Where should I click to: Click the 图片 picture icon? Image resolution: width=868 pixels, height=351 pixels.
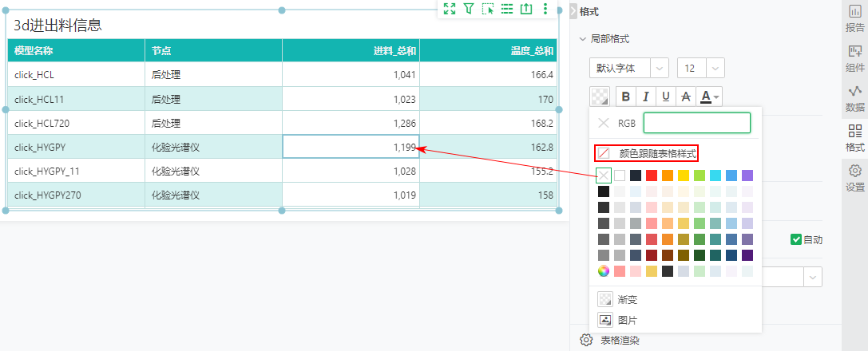coord(605,320)
